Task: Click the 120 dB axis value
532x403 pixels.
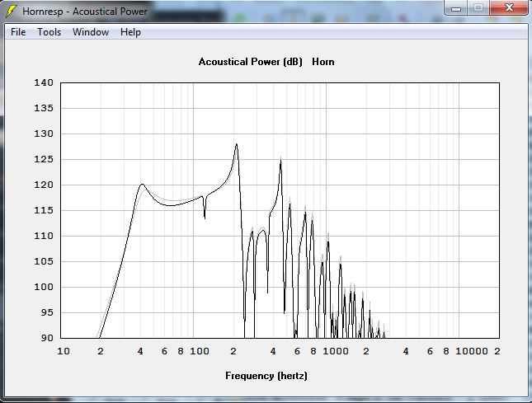Action: pyautogui.click(x=44, y=185)
